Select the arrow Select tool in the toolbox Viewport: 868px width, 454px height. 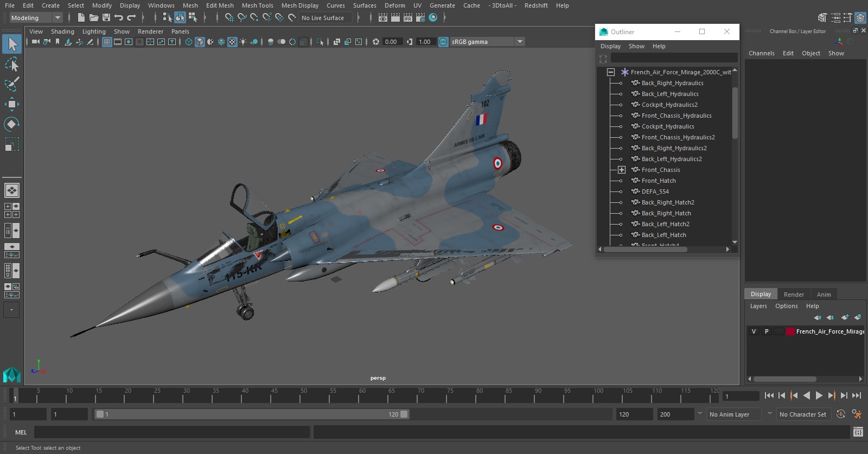pos(12,44)
